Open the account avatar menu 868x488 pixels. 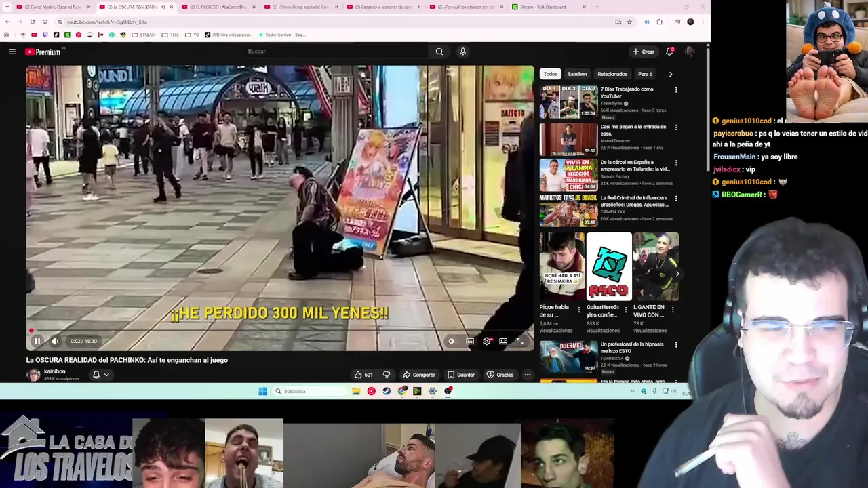tap(690, 52)
